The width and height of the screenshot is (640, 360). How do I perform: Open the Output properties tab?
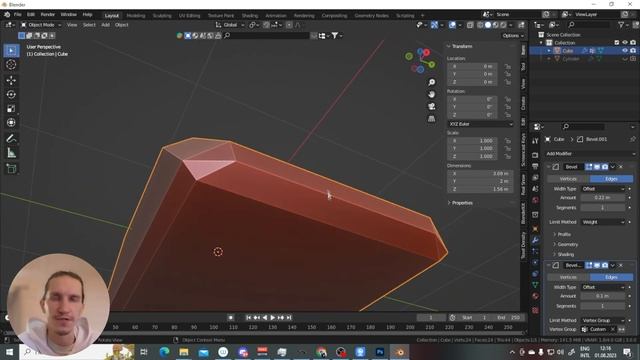tap(535, 166)
